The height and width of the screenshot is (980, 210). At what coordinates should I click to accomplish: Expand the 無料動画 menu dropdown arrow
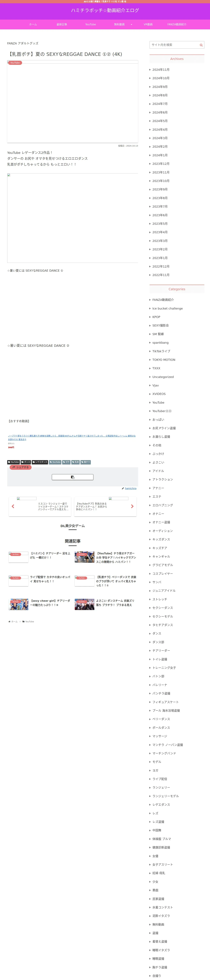[131, 24]
